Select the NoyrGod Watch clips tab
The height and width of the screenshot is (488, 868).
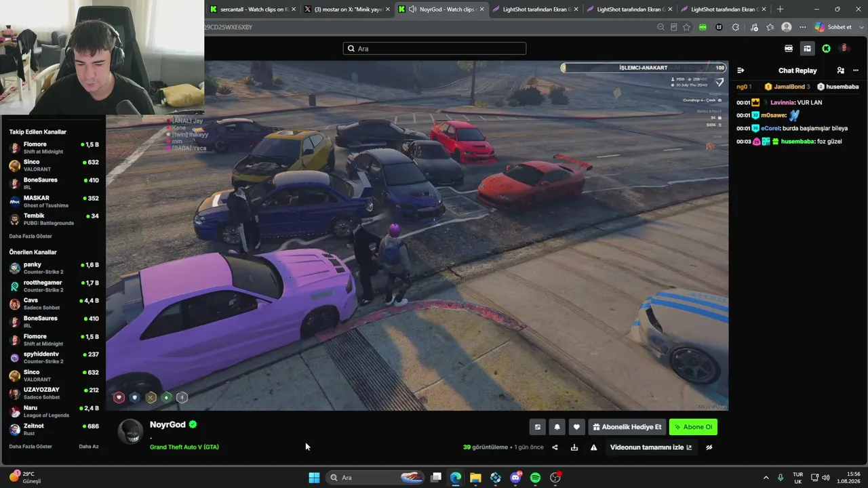click(441, 9)
